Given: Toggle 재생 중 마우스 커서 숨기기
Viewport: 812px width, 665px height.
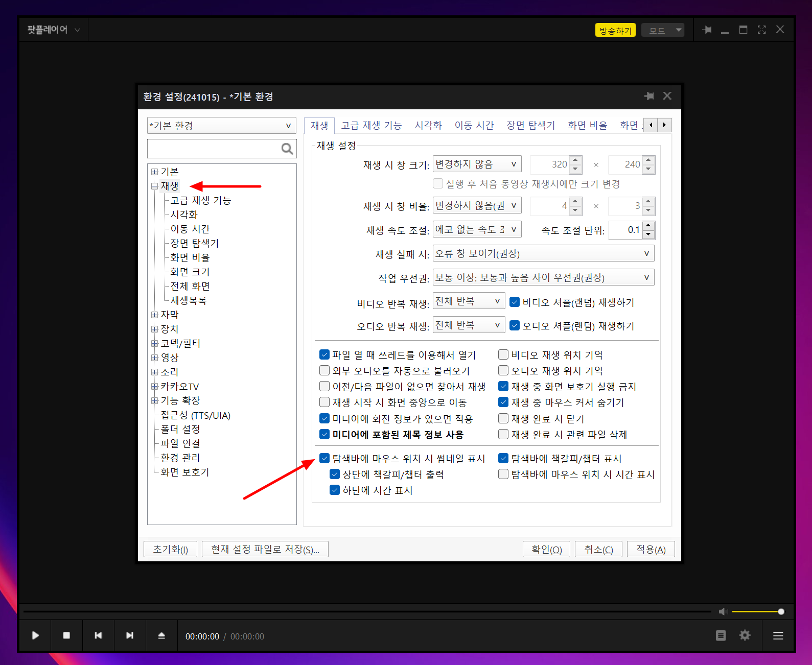Looking at the screenshot, I should tap(503, 402).
